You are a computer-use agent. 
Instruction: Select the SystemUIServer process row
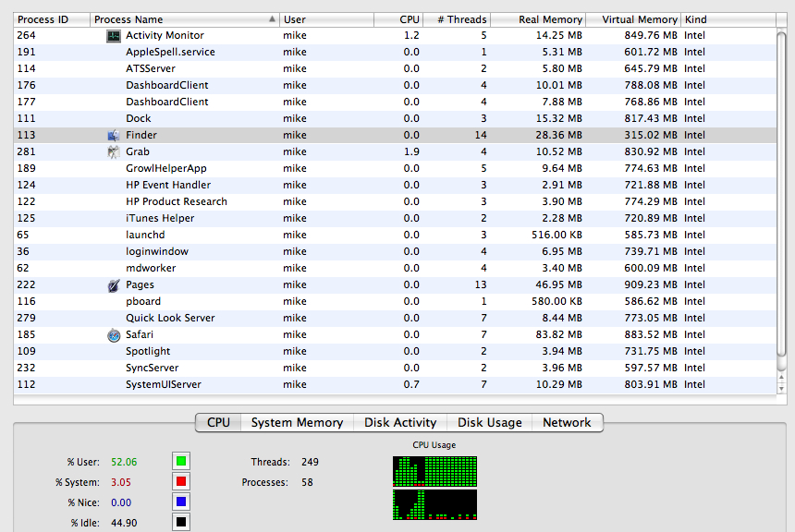coord(395,384)
